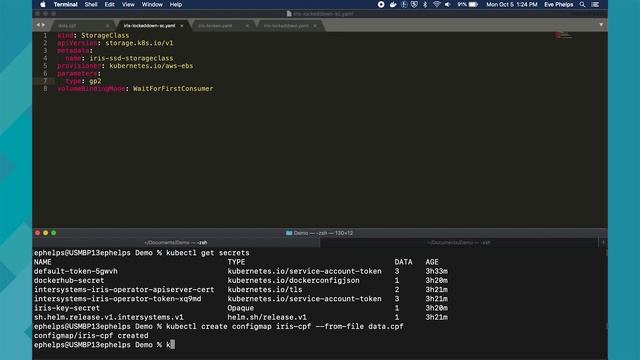The height and width of the screenshot is (360, 640).
Task: Click the round recording status icon in menu bar
Action: (x=381, y=4)
